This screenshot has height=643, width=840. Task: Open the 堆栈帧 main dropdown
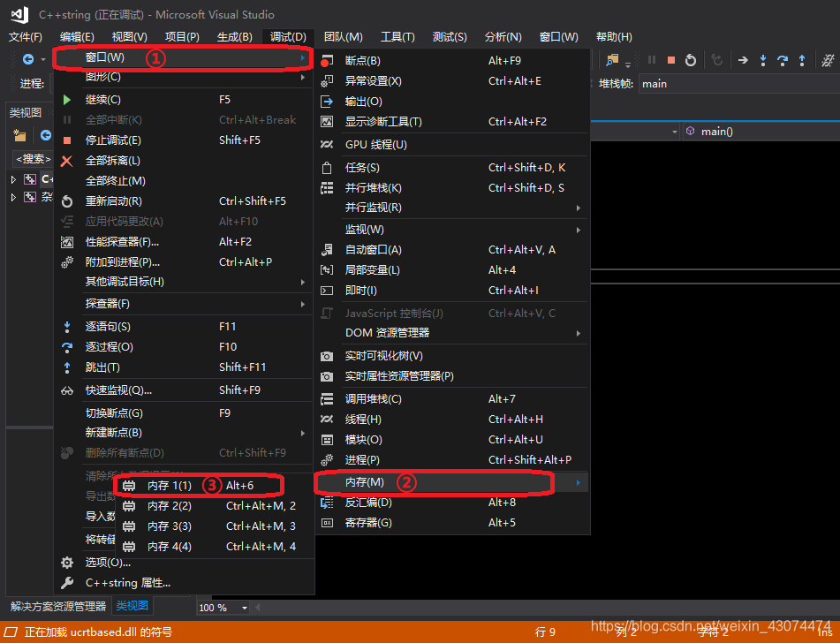pos(739,84)
